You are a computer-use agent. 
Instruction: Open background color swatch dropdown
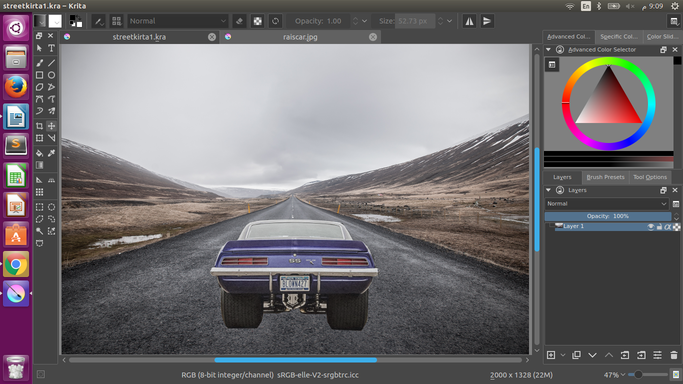(55, 21)
